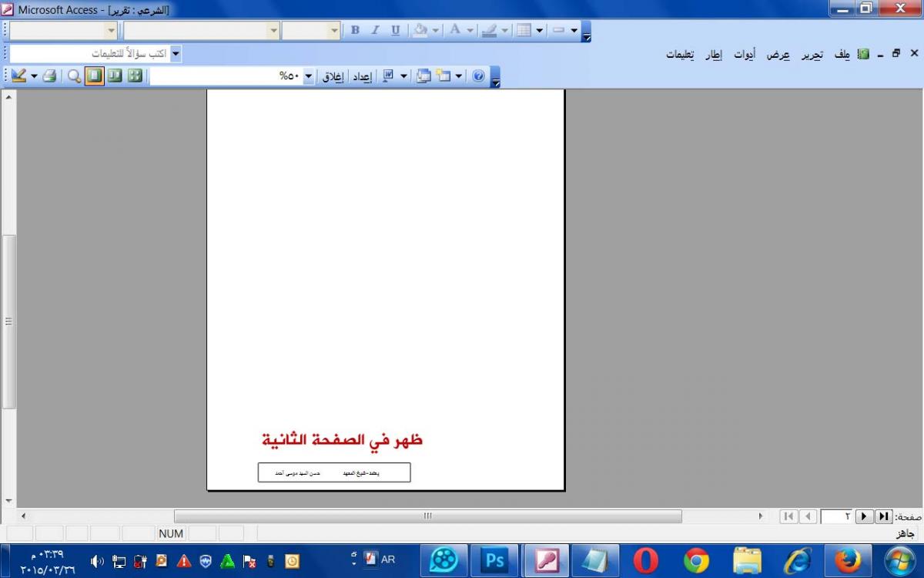Open the font name combo box
This screenshot has width=924, height=578.
pos(202,30)
